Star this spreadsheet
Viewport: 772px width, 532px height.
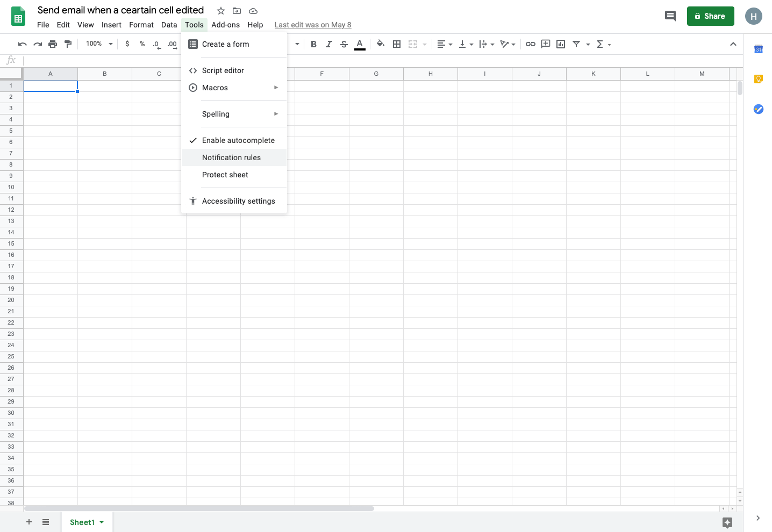tap(221, 11)
